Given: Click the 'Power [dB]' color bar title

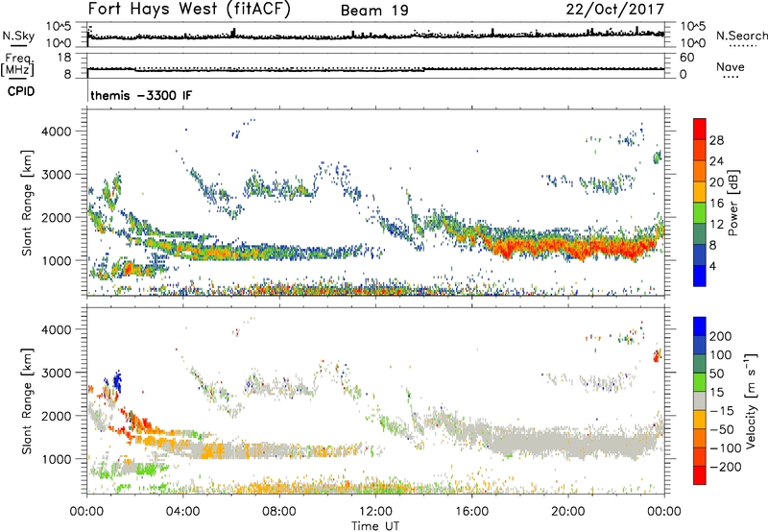Looking at the screenshot, I should [x=732, y=203].
